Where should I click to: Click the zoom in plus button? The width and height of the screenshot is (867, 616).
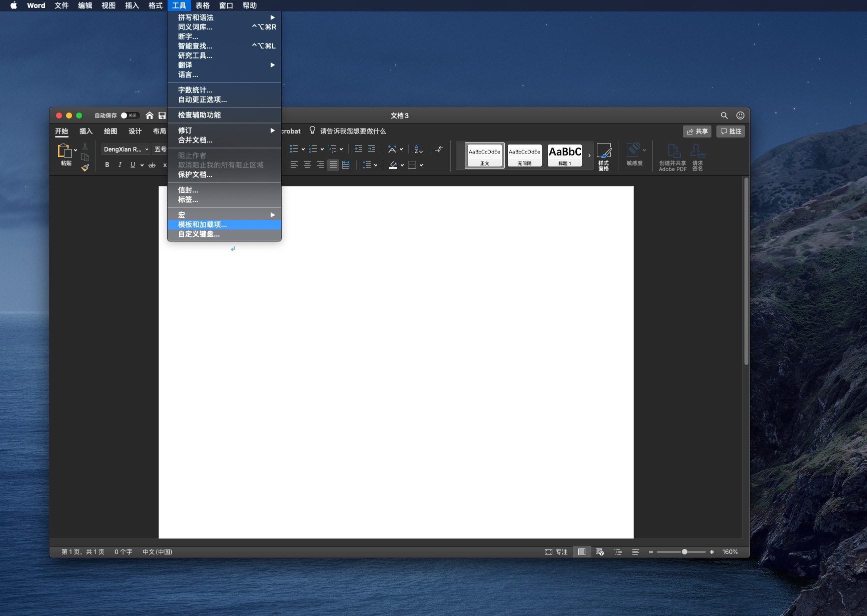click(x=712, y=552)
